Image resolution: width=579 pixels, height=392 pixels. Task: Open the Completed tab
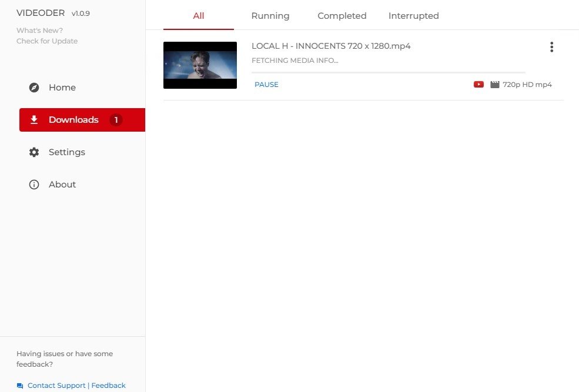[342, 16]
